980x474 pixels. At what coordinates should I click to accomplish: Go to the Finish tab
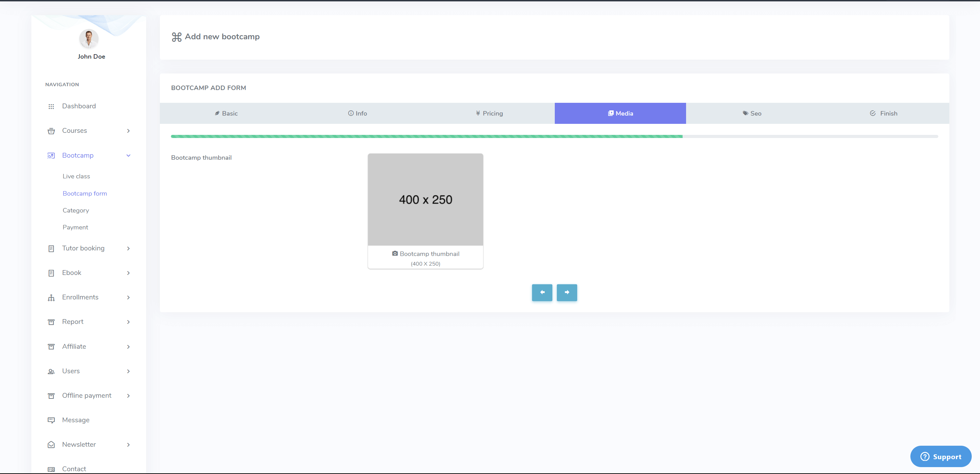pyautogui.click(x=884, y=113)
